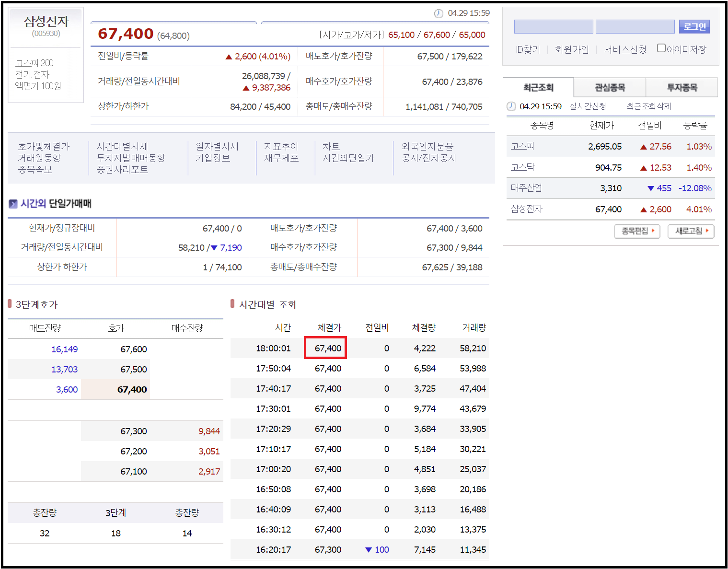Click the blue icon beside 시간외 단일가매매 heading
Image resolution: width=728 pixels, height=569 pixels.
pos(13,204)
